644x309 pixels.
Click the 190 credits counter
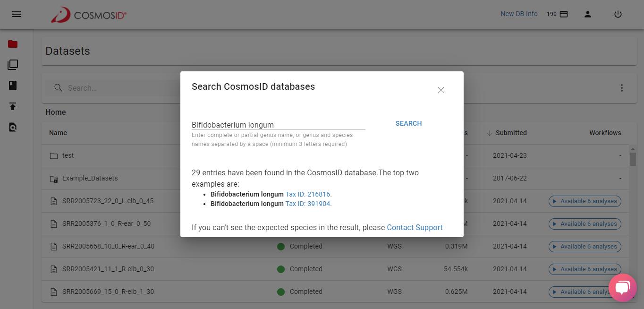pos(551,14)
